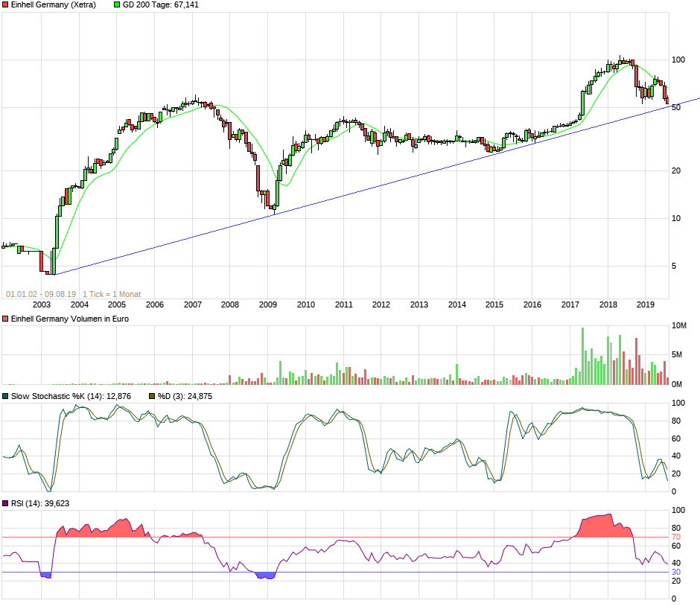Image resolution: width=700 pixels, height=606 pixels.
Task: Click the 2013 year label on time axis
Action: click(x=419, y=304)
